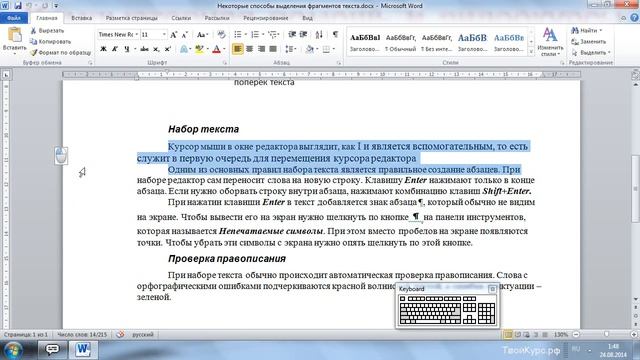640x360 pixels.
Task: Click the Increase Indent icon
Action: tap(303, 34)
